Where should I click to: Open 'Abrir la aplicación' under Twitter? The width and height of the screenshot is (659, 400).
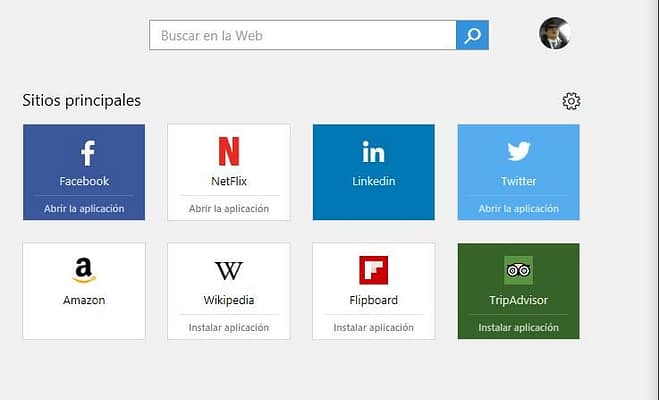519,208
